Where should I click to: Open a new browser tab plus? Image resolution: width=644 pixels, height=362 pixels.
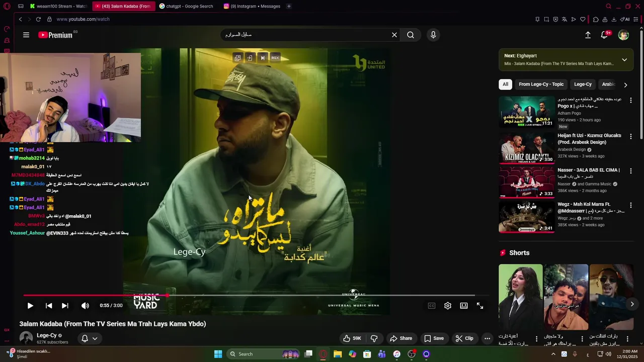click(x=289, y=6)
